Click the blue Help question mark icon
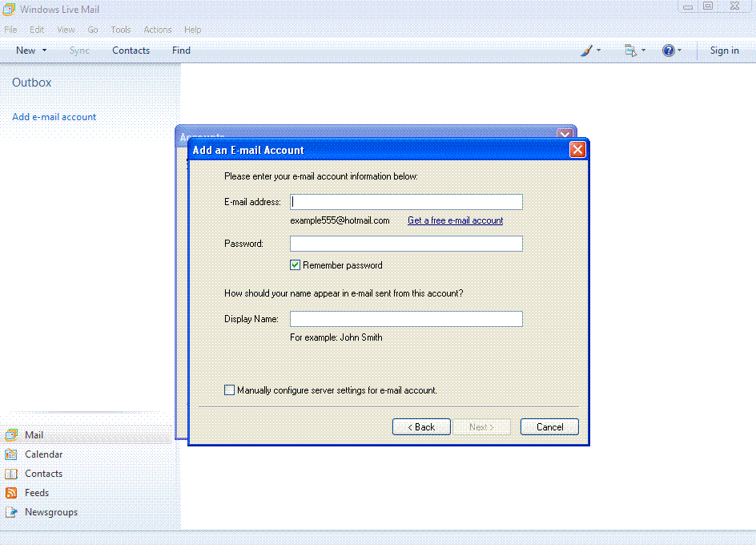This screenshot has height=545, width=756. coord(668,50)
